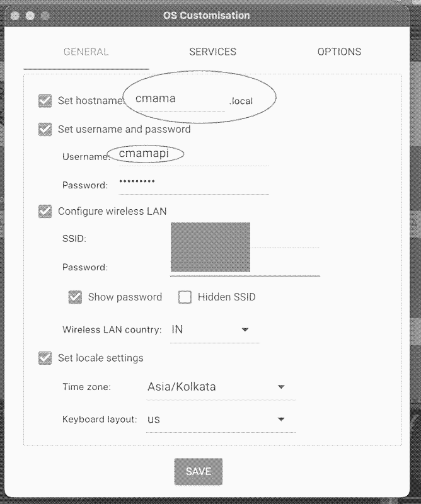Click the SAVE button
Screen dimensions: 421x504
click(199, 471)
